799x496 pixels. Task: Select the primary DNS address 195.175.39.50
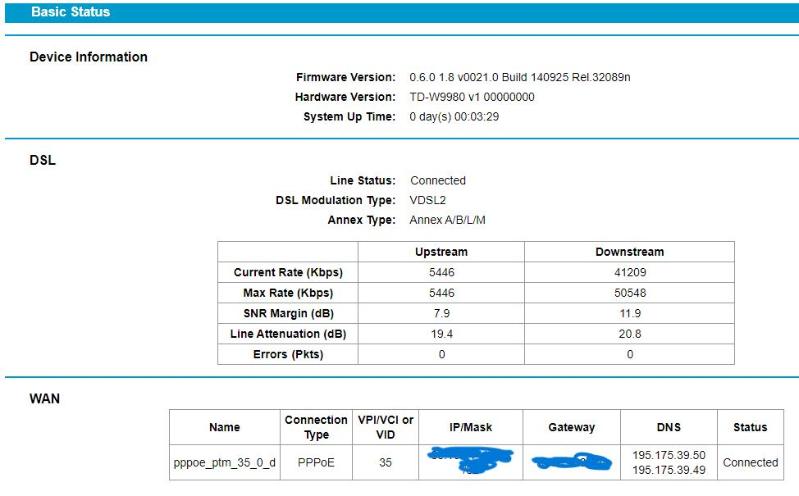668,455
